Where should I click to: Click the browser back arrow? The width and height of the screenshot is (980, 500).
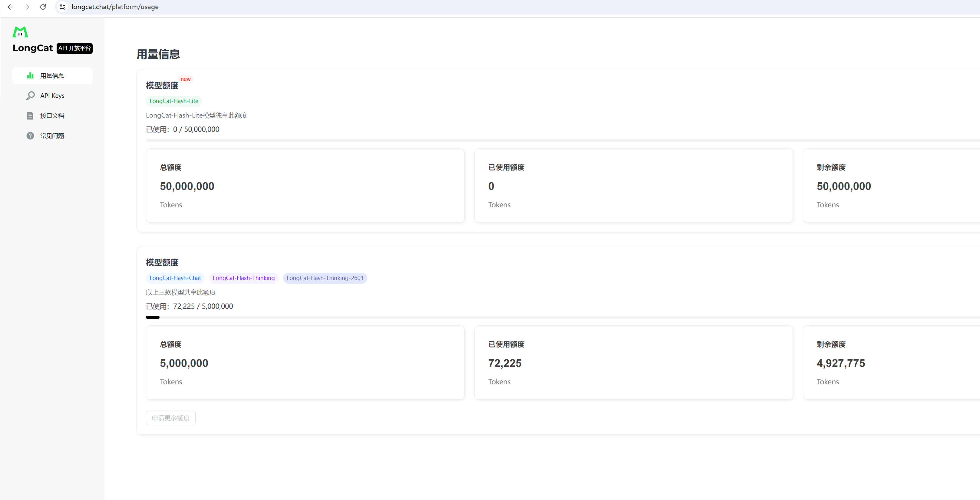click(x=10, y=7)
